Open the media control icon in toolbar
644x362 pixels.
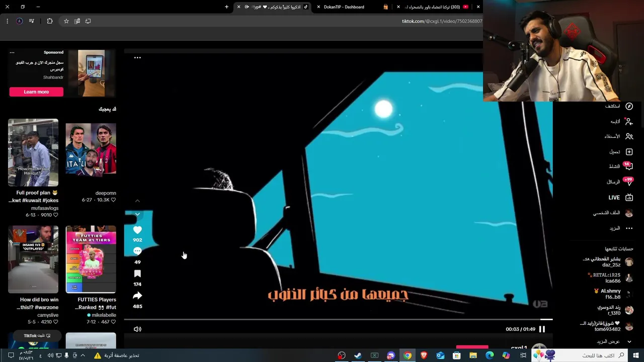(x=31, y=21)
